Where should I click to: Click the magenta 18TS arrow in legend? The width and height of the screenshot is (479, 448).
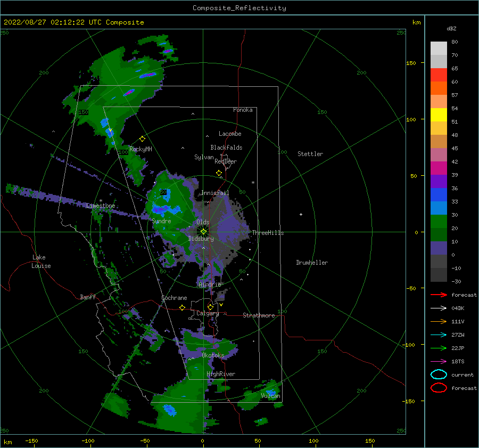439,362
